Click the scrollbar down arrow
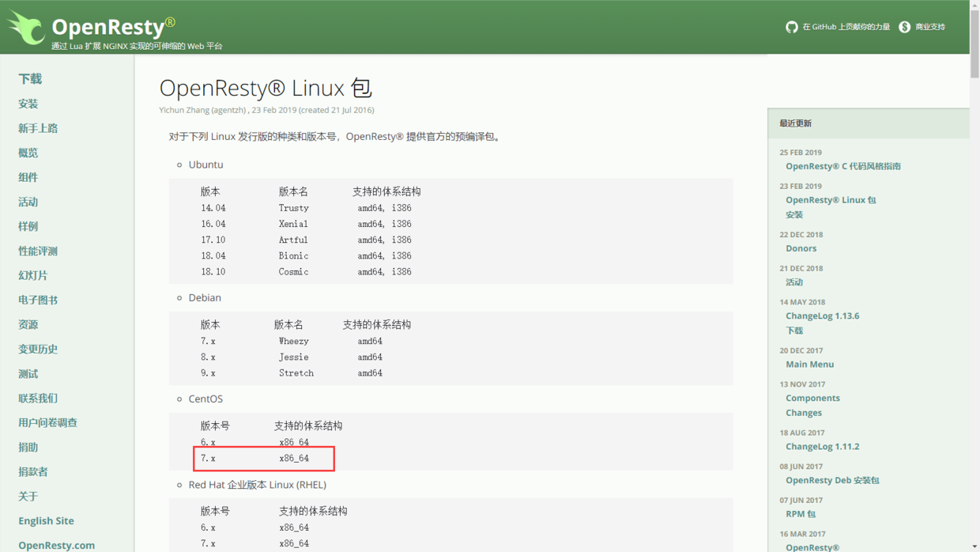Viewport: 980px width, 552px height. coord(974,546)
